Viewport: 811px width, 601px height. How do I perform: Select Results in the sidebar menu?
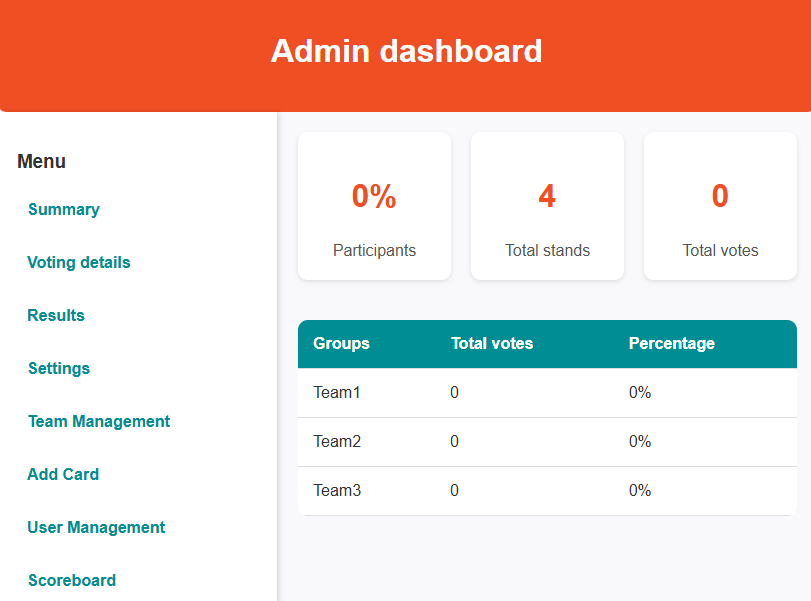(x=56, y=316)
